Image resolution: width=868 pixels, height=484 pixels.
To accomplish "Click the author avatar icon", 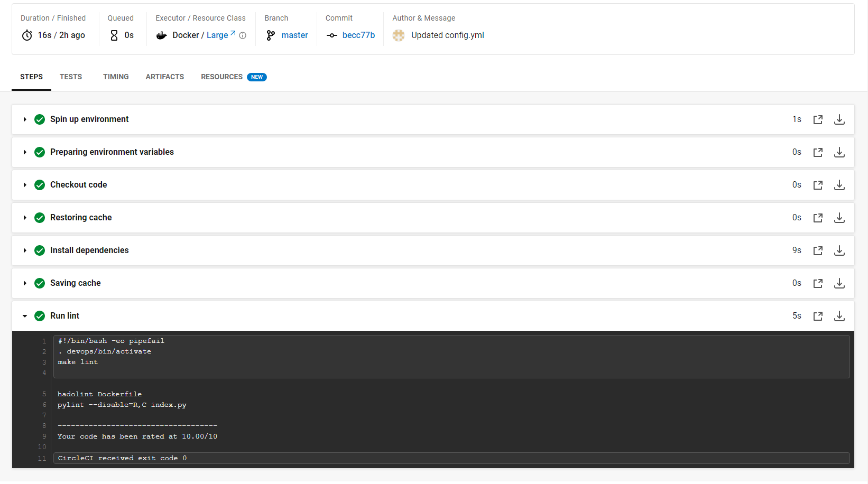I will point(399,35).
